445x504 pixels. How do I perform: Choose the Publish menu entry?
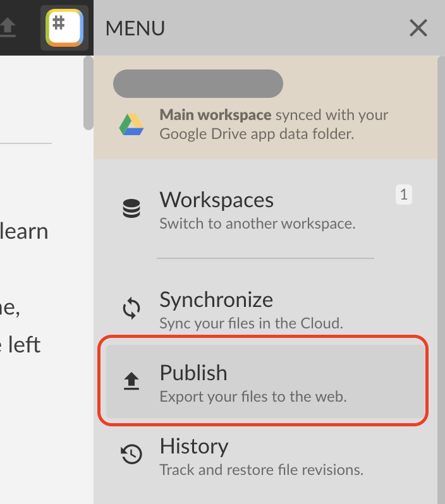[x=265, y=381]
